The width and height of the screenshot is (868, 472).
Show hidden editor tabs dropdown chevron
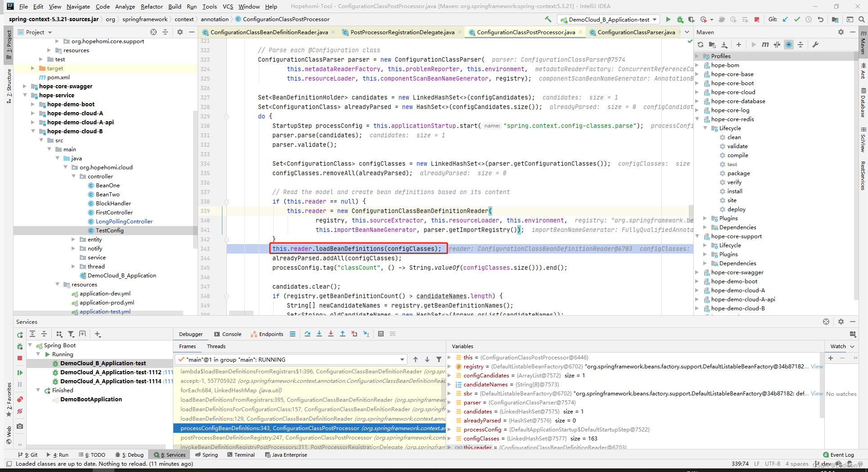coord(687,32)
